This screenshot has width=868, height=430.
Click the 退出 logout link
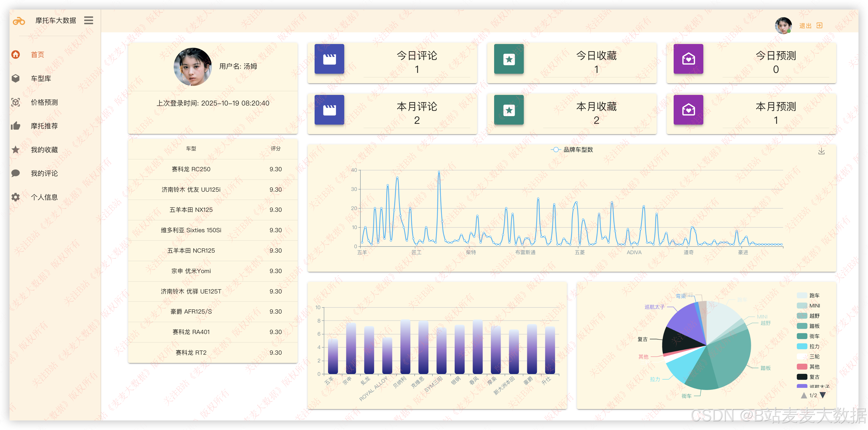pos(805,26)
